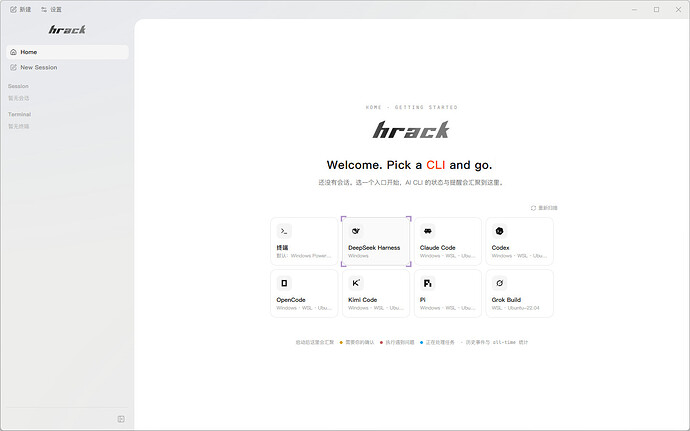Click the 重新扫描 rescan button
Image resolution: width=690 pixels, height=431 pixels.
pyautogui.click(x=544, y=208)
